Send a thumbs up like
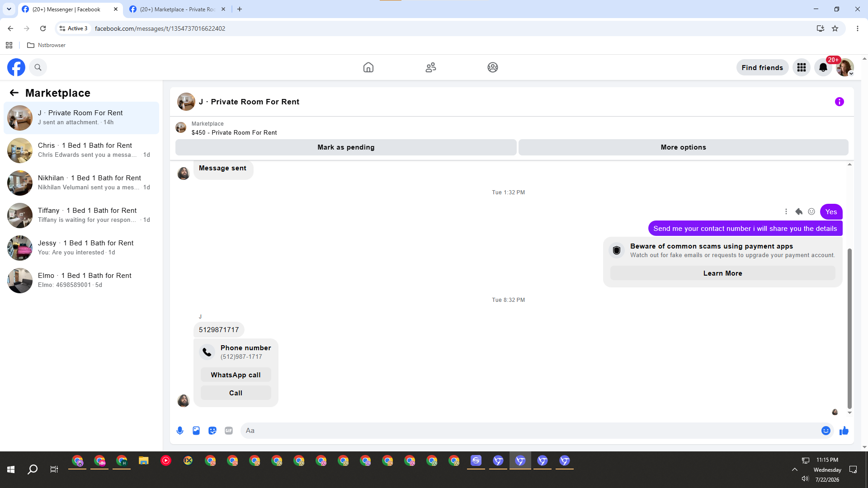The image size is (868, 488). [x=844, y=431]
